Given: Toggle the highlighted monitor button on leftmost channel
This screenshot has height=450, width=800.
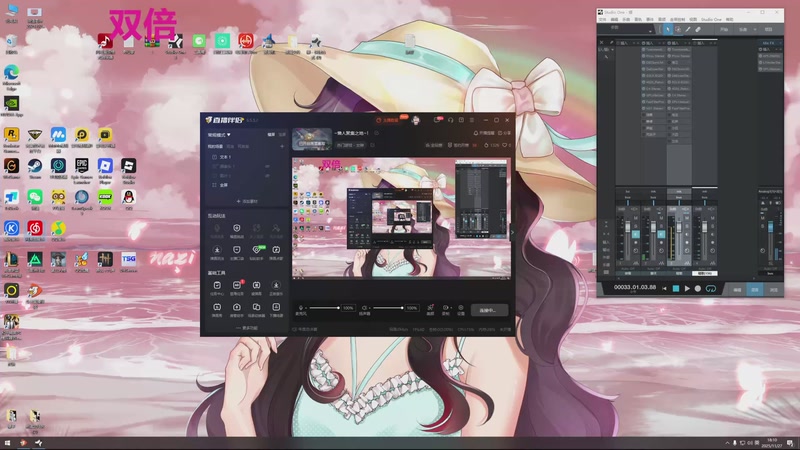Looking at the screenshot, I should tap(636, 234).
